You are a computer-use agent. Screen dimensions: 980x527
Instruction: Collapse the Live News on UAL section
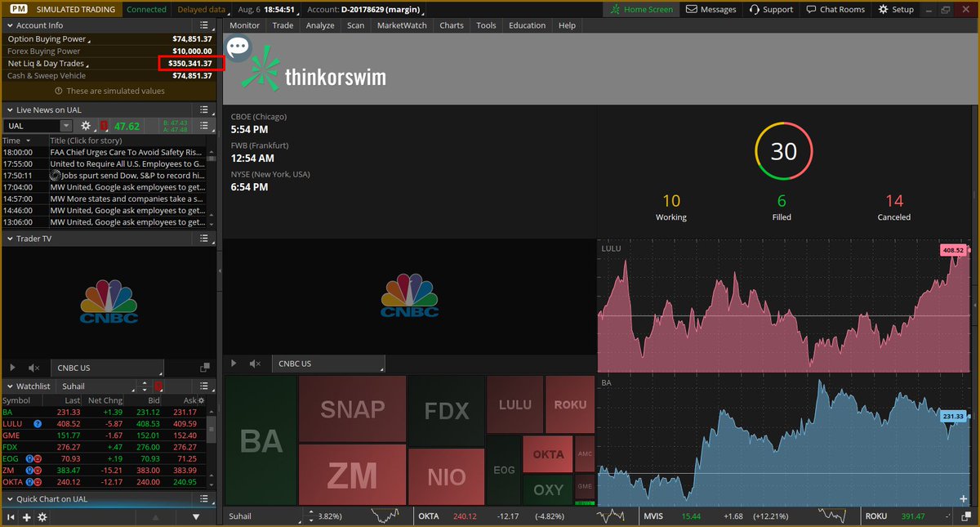point(9,109)
